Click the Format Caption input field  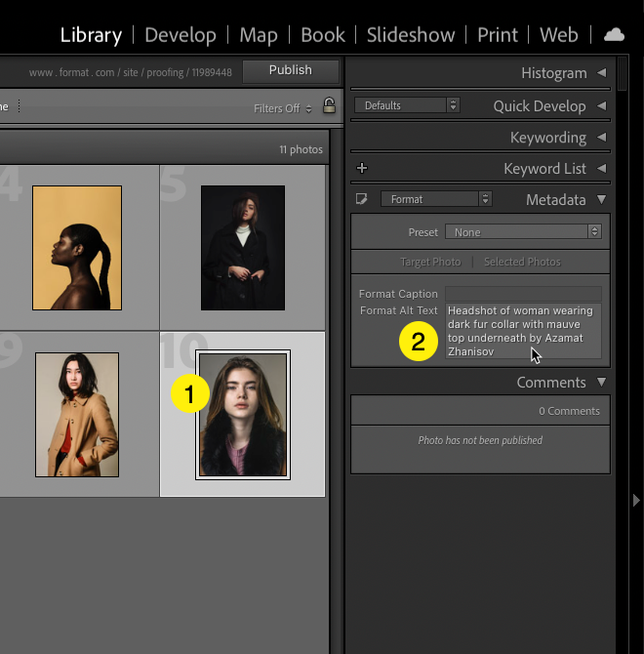click(523, 294)
